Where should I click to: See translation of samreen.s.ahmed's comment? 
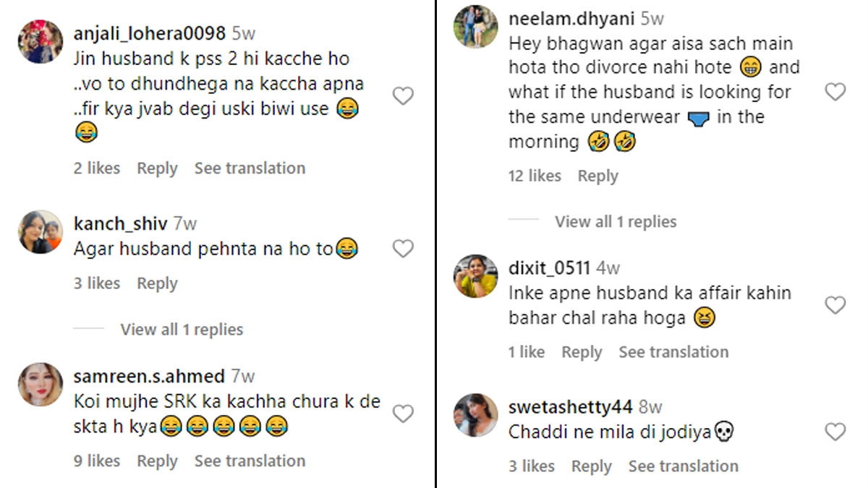250,461
